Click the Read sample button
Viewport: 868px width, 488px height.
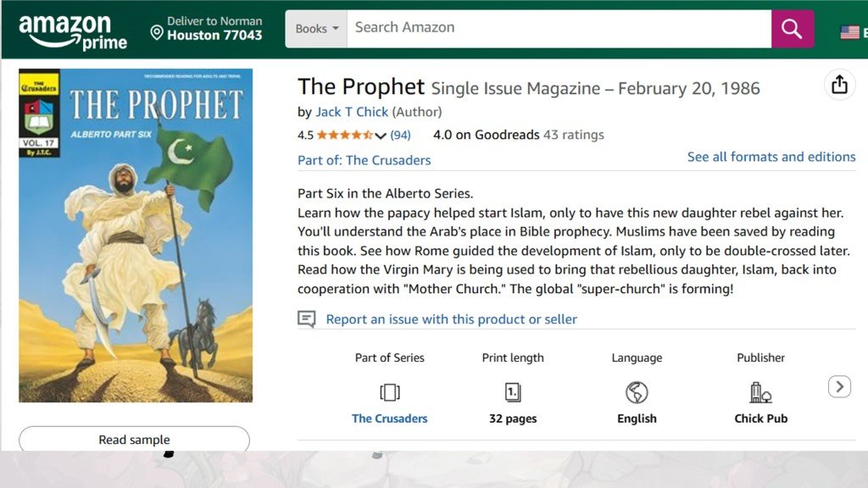tap(133, 439)
